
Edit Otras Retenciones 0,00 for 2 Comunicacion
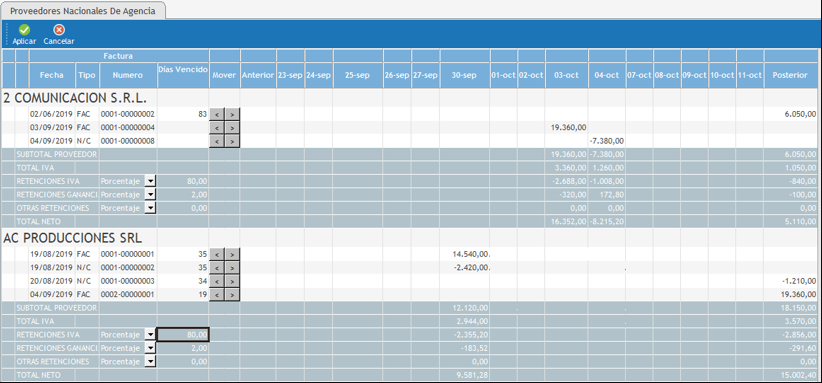[183, 208]
